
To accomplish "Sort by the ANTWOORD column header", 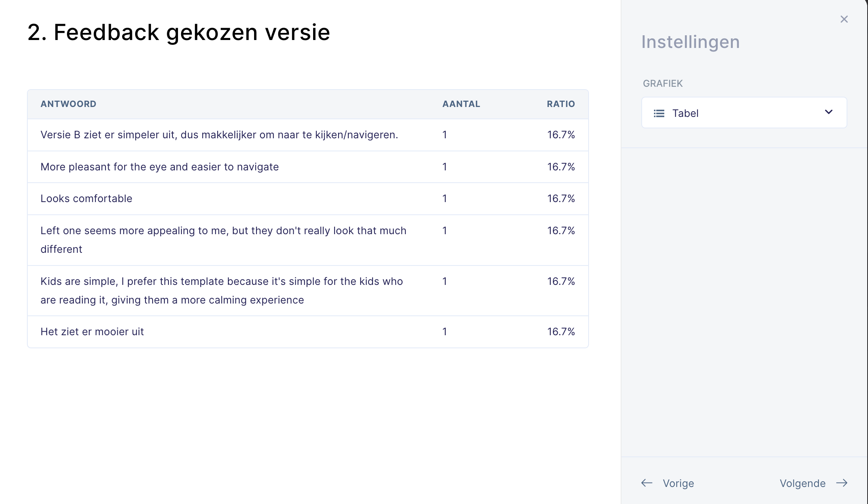I will 68,104.
